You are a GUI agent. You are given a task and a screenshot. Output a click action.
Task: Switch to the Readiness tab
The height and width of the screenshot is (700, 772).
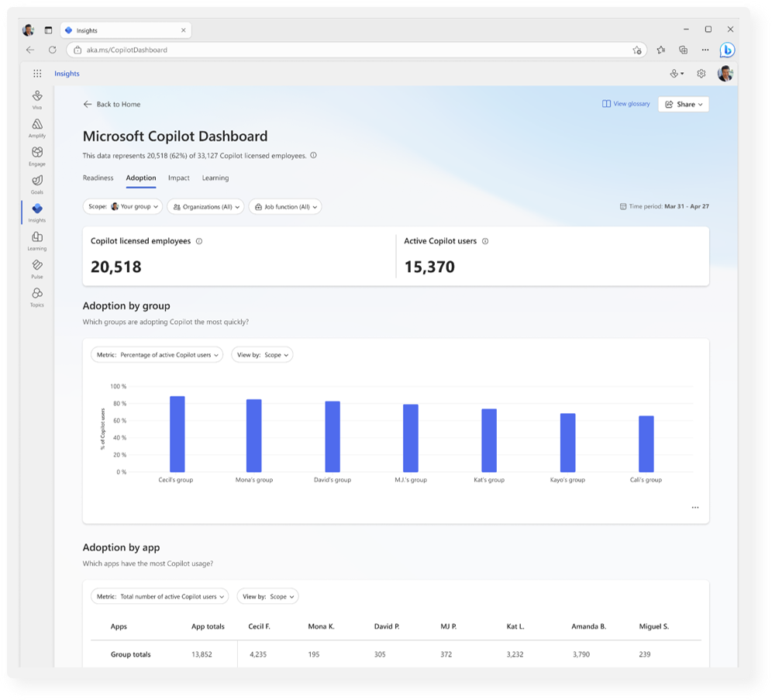tap(98, 178)
